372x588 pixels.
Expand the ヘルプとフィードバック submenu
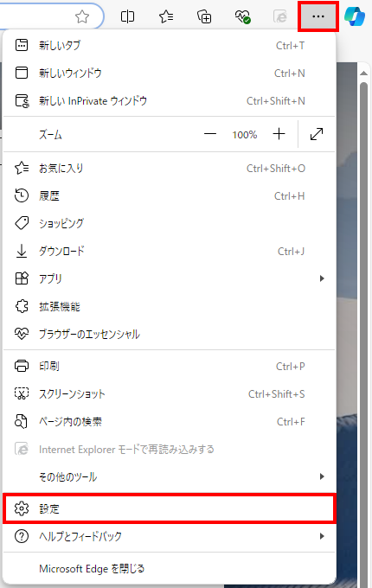pyautogui.click(x=169, y=536)
